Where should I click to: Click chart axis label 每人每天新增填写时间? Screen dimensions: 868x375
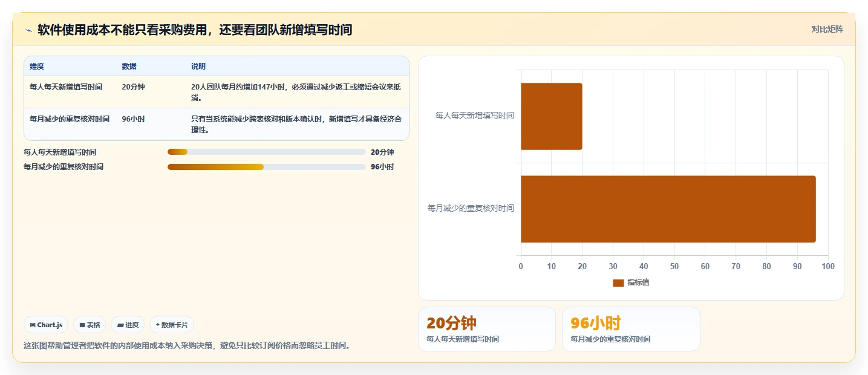pyautogui.click(x=475, y=116)
